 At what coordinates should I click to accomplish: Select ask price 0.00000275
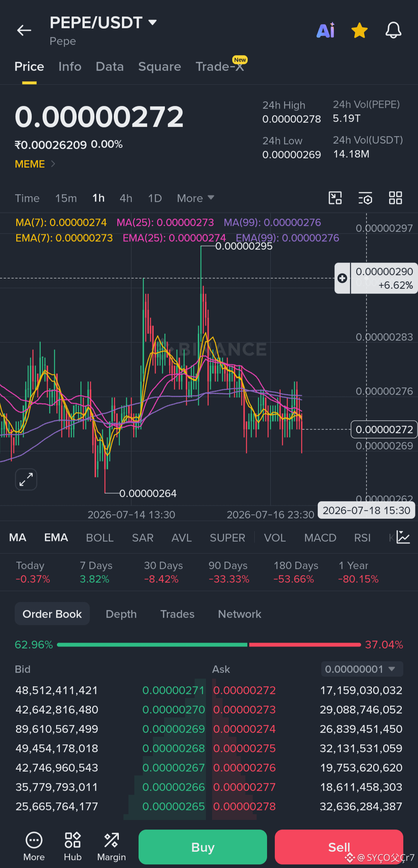click(245, 748)
